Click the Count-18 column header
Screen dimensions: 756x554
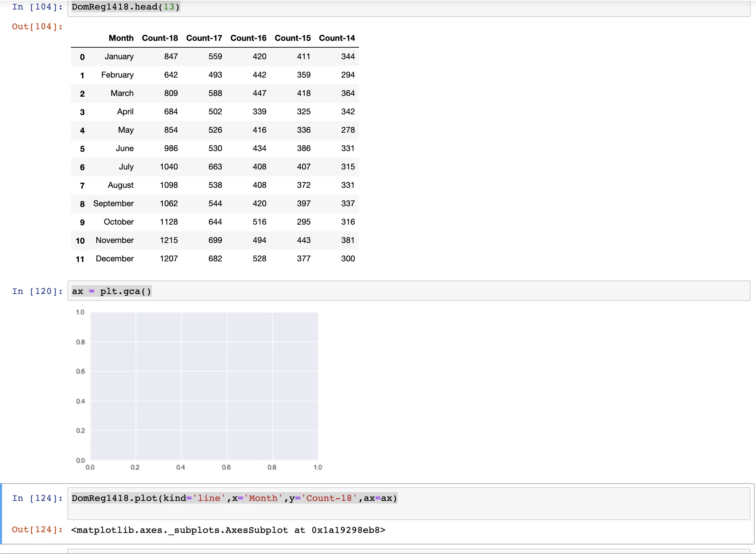click(x=160, y=38)
